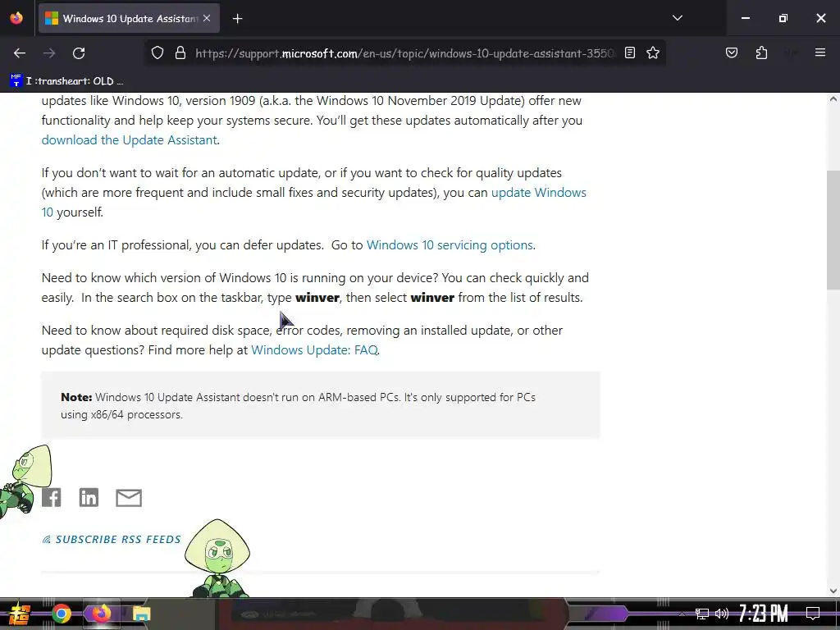Follow the download the Update Assistant link
840x630 pixels.
(x=129, y=139)
